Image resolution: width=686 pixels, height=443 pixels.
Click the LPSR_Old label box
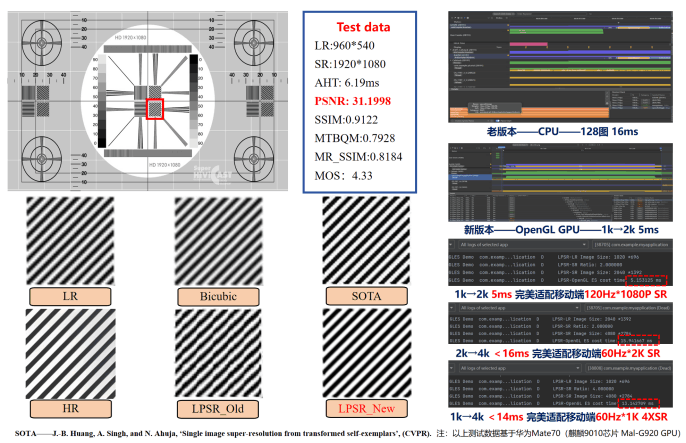[x=218, y=409]
